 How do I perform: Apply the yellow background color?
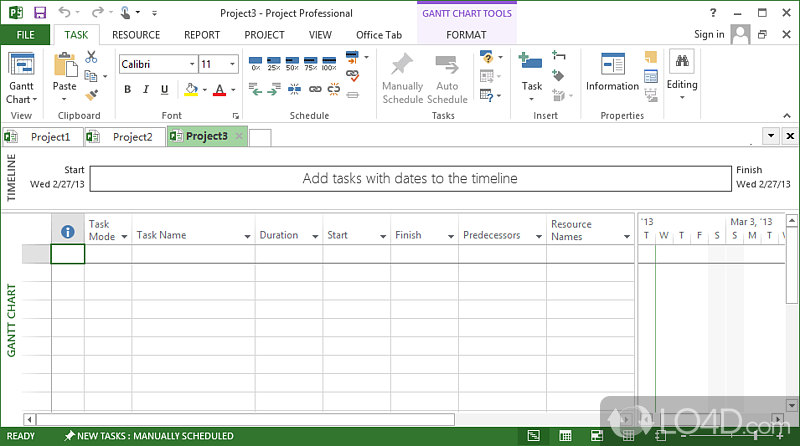click(x=191, y=90)
